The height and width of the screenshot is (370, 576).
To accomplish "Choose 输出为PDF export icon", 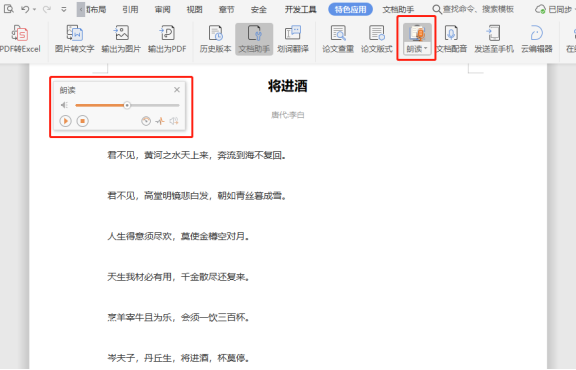I will coord(167,39).
